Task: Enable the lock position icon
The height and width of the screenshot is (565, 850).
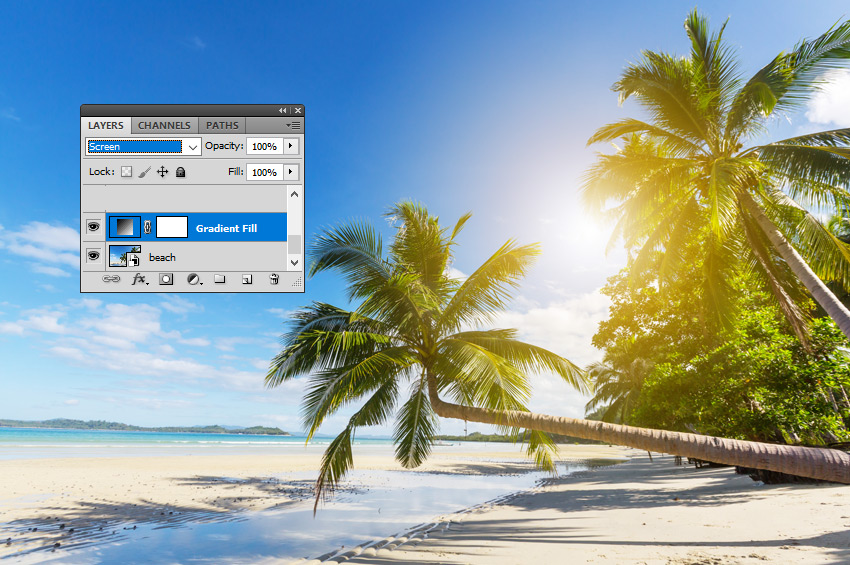Action: (x=162, y=172)
